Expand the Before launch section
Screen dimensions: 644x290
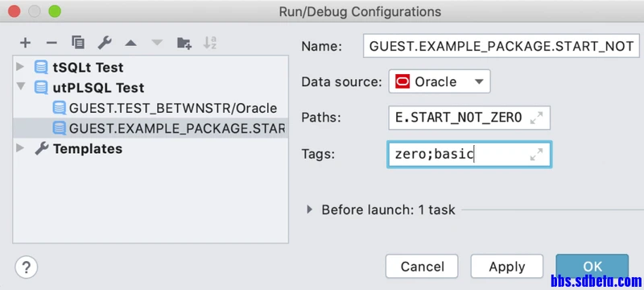pos(310,210)
